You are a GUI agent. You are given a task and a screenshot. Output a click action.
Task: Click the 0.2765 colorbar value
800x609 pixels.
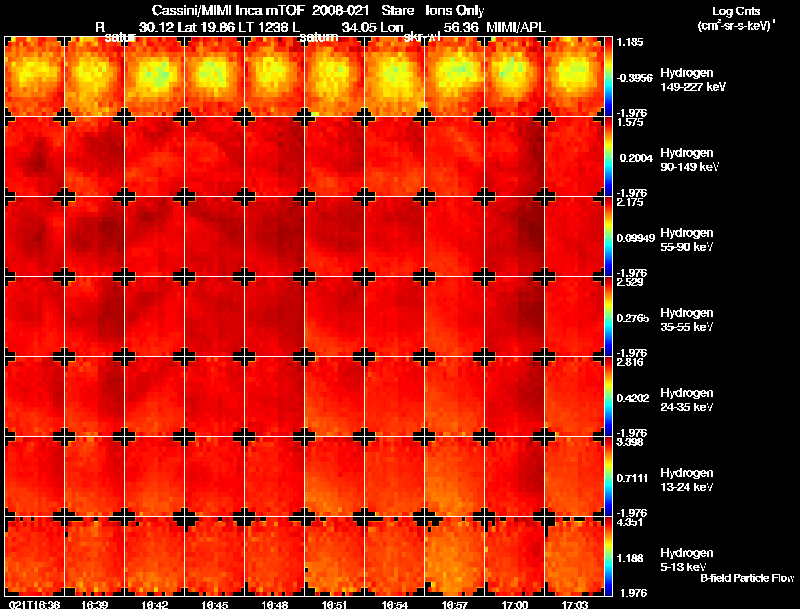click(x=633, y=318)
